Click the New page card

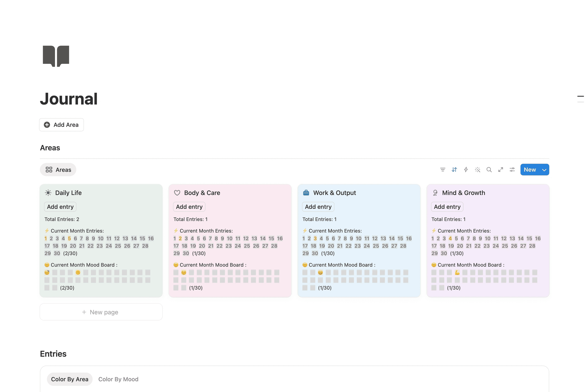coord(101,312)
